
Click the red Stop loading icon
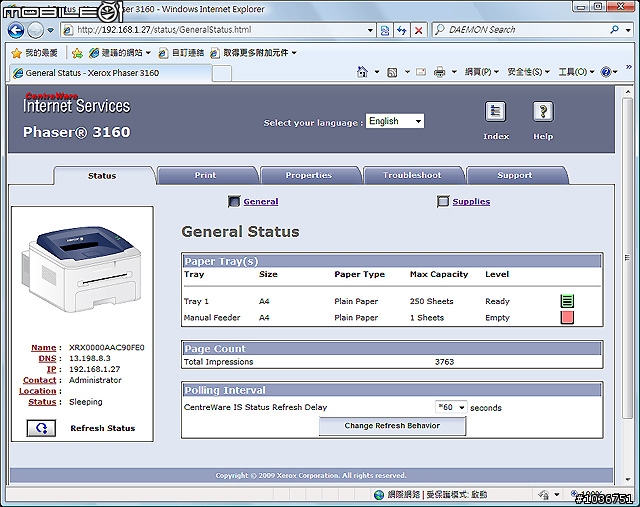(418, 30)
